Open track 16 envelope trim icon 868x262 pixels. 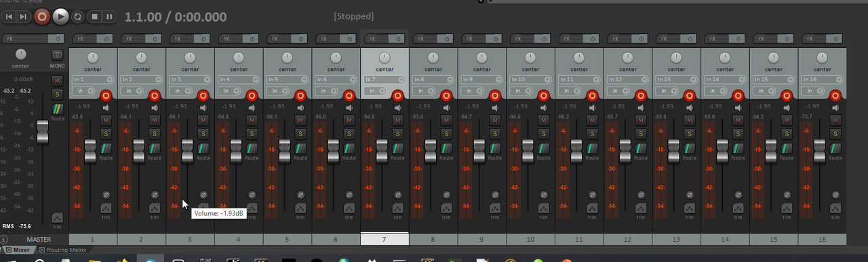click(836, 208)
